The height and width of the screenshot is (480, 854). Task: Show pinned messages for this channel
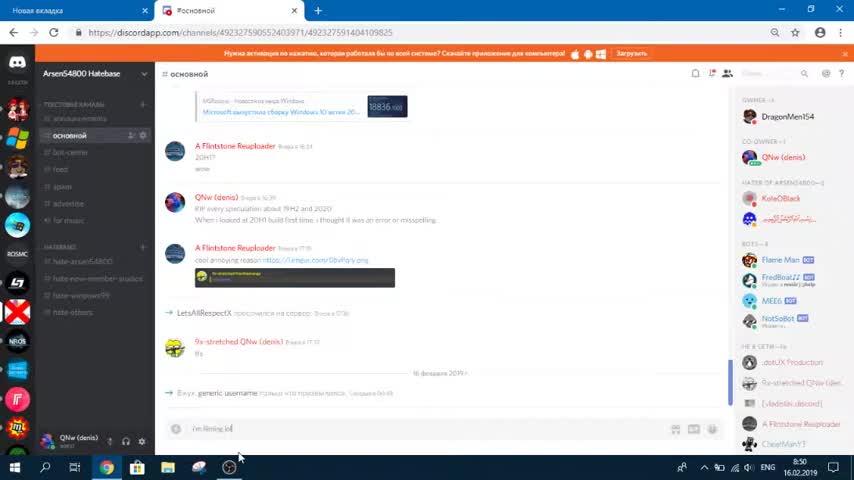pyautogui.click(x=712, y=74)
